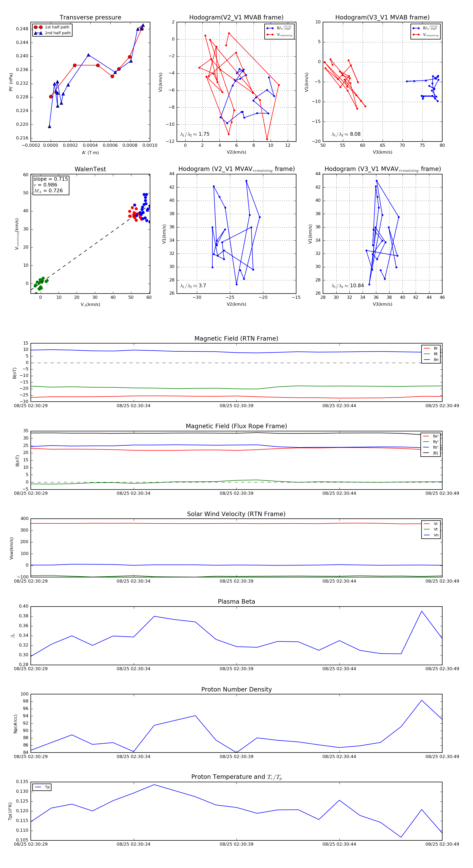Image resolution: width=473 pixels, height=868 pixels.
Task: Click 'MA = 0.726' text in WalenTest
Action: point(48,191)
